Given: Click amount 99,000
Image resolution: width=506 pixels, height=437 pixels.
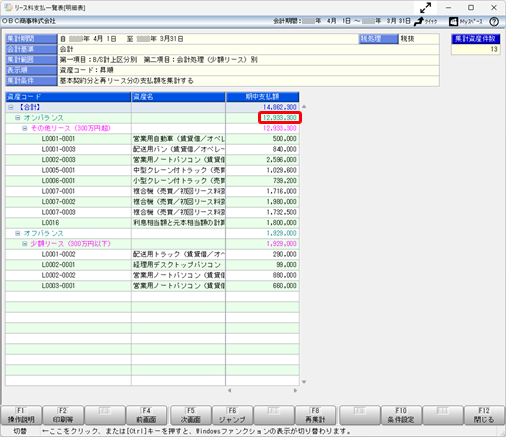Looking at the screenshot, I should (x=286, y=265).
